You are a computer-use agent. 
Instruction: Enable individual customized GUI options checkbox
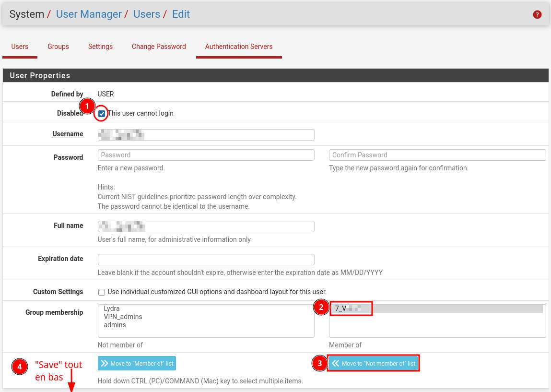tap(102, 292)
